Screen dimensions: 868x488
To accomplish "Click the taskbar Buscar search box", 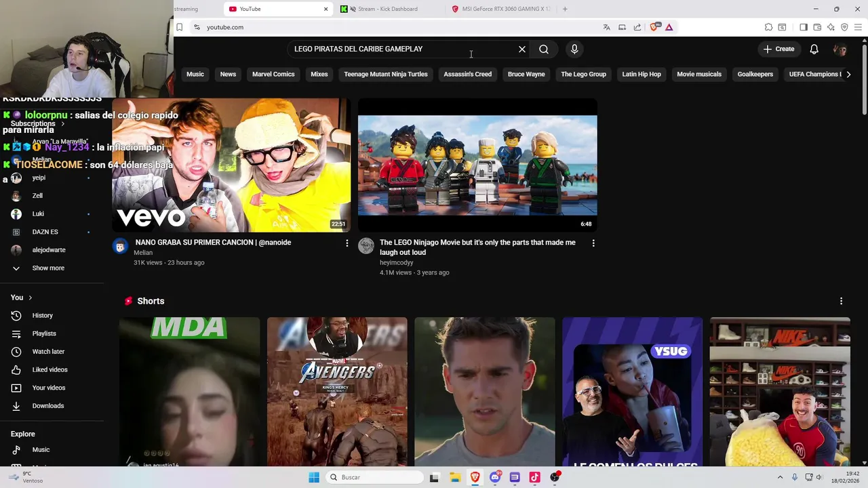I will tap(374, 477).
